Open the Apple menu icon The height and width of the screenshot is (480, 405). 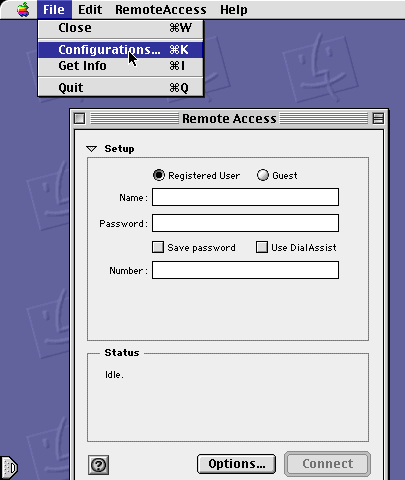tap(23, 9)
